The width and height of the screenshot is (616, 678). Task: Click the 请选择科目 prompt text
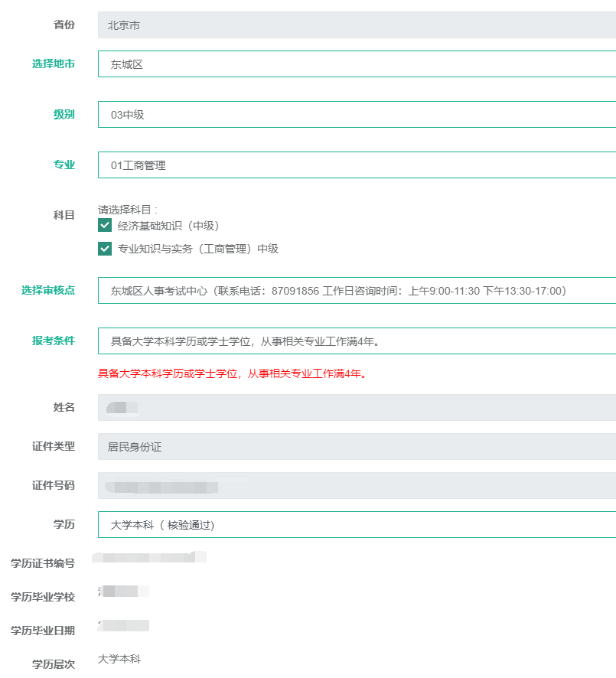click(128, 209)
